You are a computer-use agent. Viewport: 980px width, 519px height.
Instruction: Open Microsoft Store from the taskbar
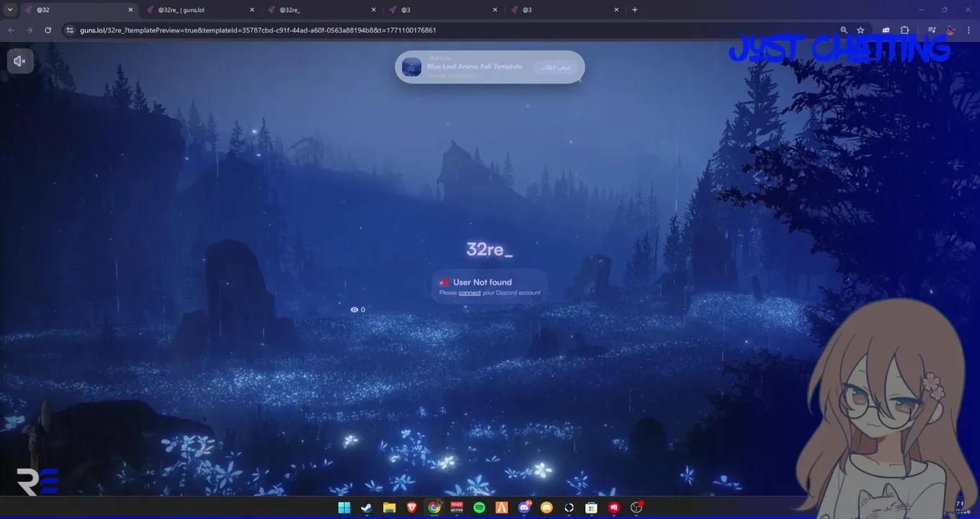[x=592, y=507]
